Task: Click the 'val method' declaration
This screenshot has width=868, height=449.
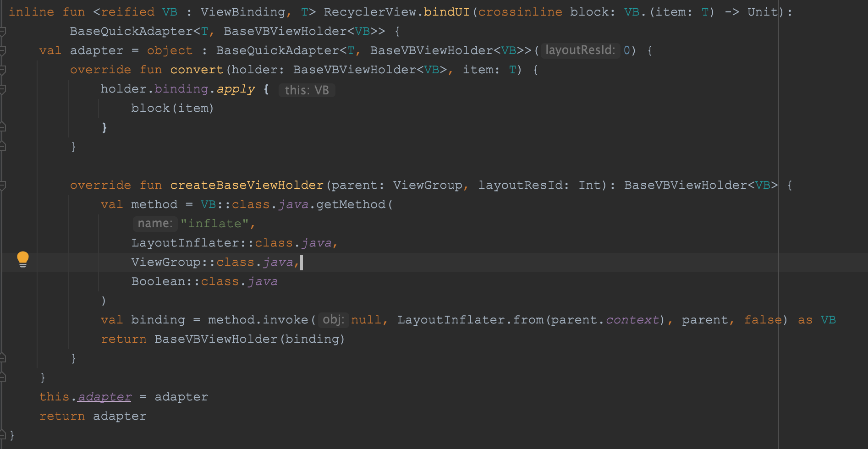Action: tap(139, 204)
